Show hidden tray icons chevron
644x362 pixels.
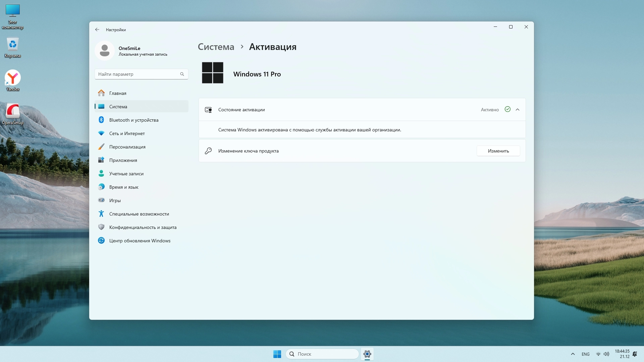coord(573,354)
